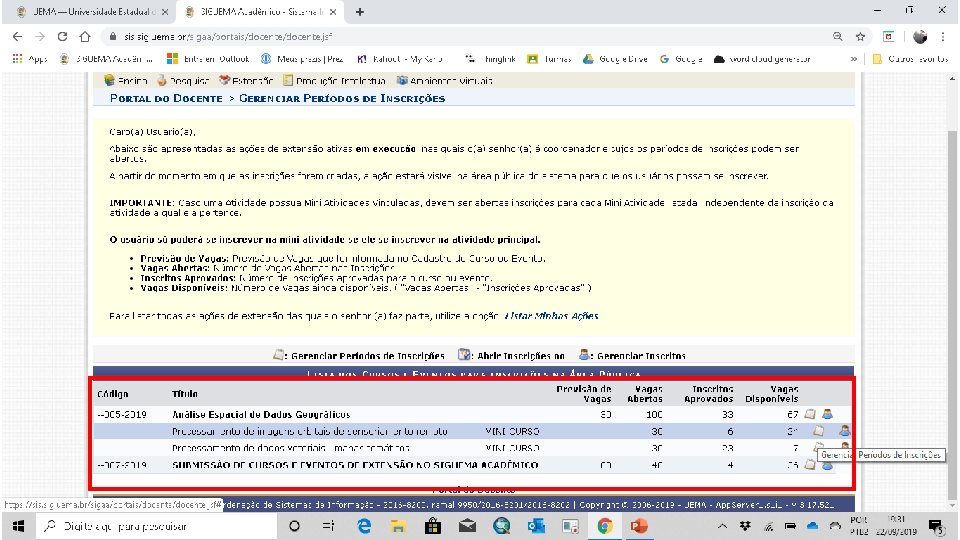
Task: Go to Portal do Docente breadcrumb
Action: pyautogui.click(x=166, y=99)
